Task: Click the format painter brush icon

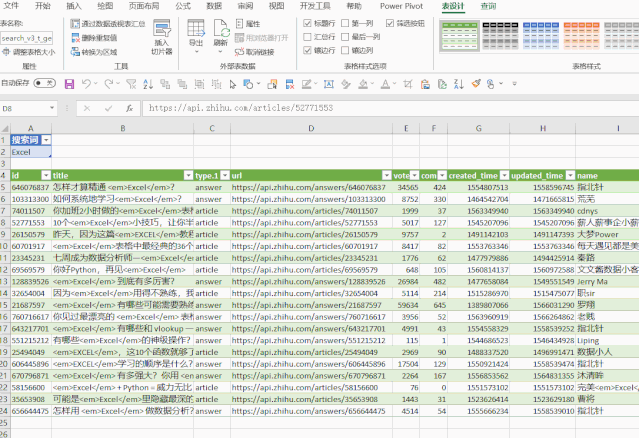Action: coord(476,84)
